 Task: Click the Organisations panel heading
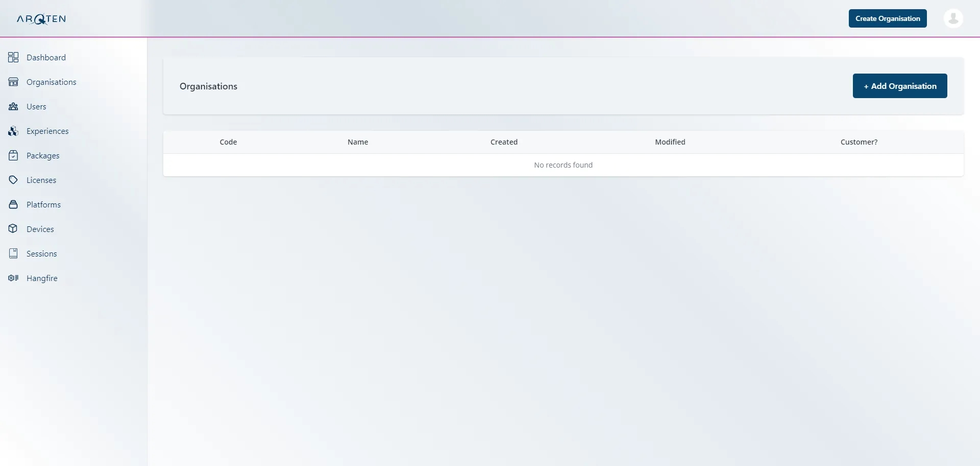(208, 86)
